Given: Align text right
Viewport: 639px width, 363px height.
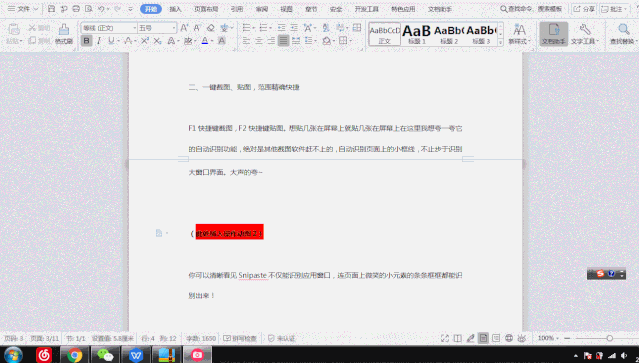Looking at the screenshot, I should tap(271, 41).
